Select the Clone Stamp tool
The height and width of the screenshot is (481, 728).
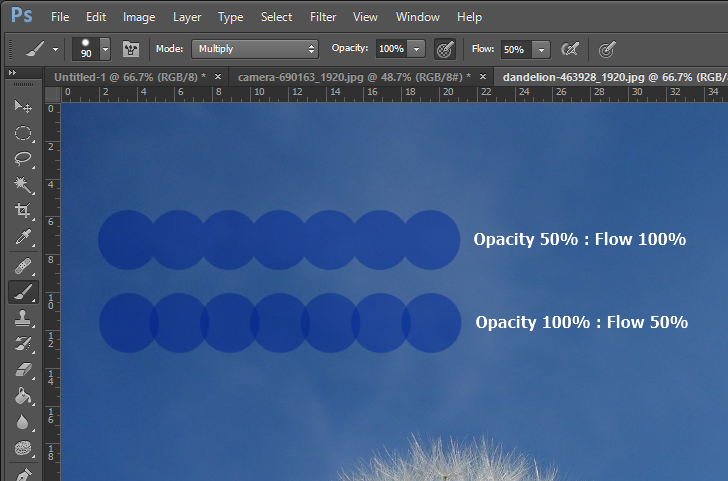coord(23,318)
